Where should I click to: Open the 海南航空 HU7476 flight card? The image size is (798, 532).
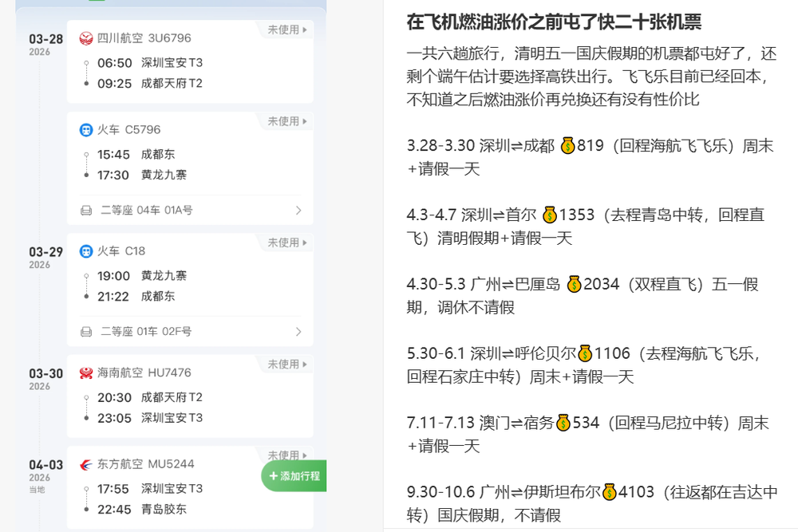click(190, 396)
